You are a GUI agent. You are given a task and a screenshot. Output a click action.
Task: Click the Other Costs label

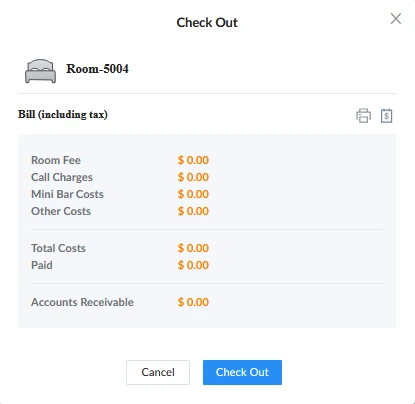[61, 211]
